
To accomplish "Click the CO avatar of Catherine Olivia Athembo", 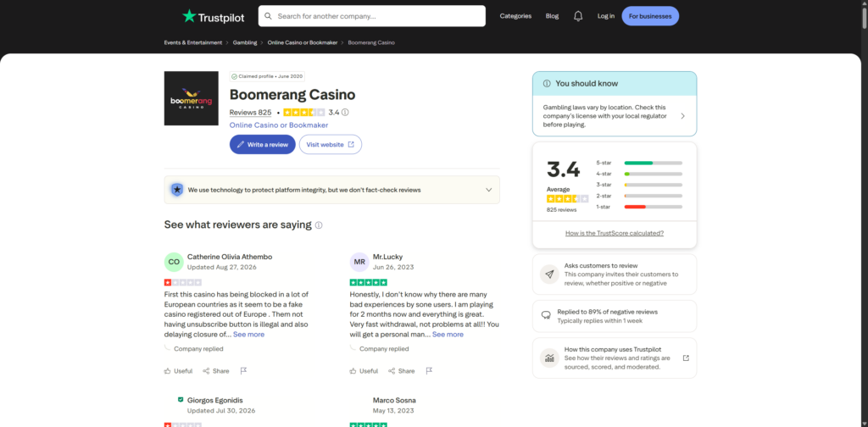I will (174, 262).
